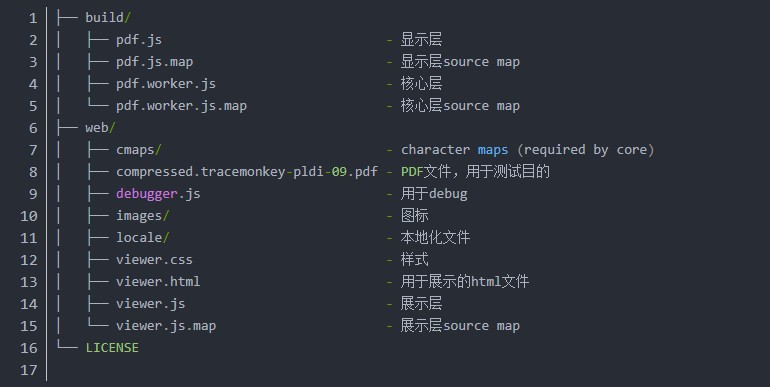
Task: Click compressed.tracemonkey-pldi-09.pdf text
Action: (x=247, y=172)
